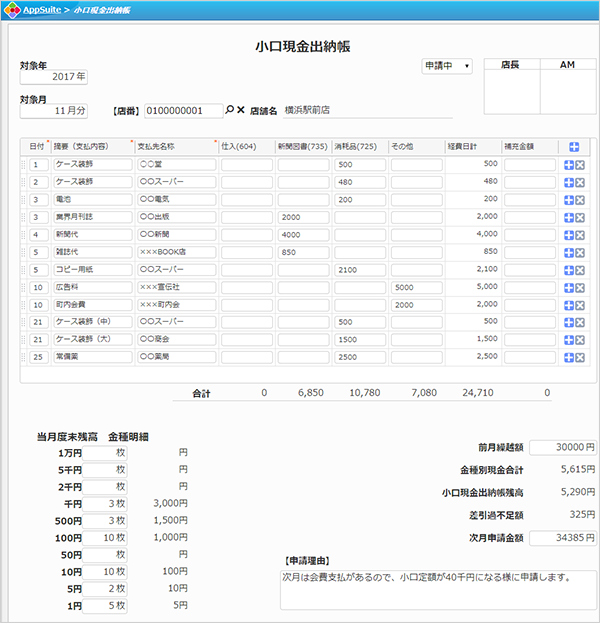Image resolution: width=600 pixels, height=623 pixels.
Task: Delete the 電池 row
Action: (x=580, y=200)
